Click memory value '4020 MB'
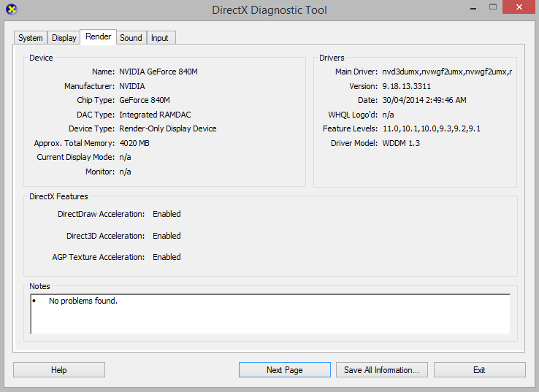The width and height of the screenshot is (539, 392). [x=134, y=143]
